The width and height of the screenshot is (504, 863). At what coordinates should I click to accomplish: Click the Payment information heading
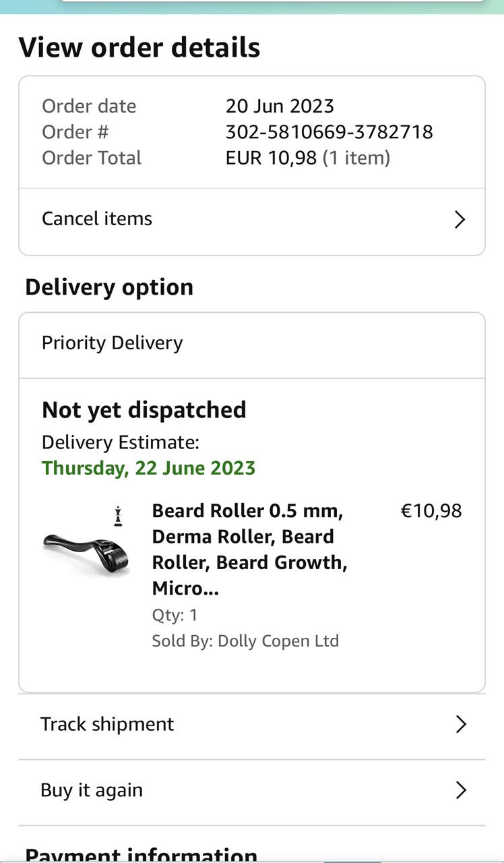(141, 855)
